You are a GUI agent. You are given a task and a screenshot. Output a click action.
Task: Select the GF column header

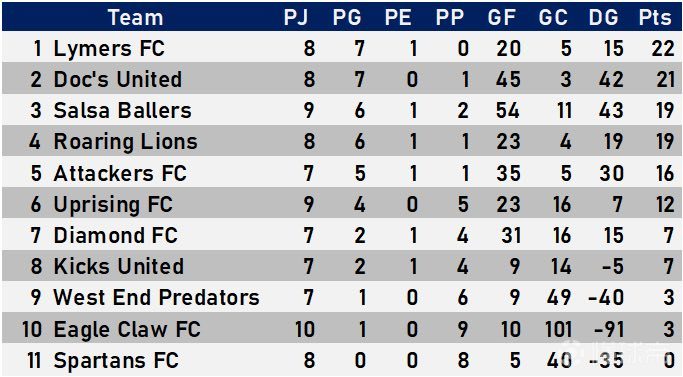click(501, 18)
